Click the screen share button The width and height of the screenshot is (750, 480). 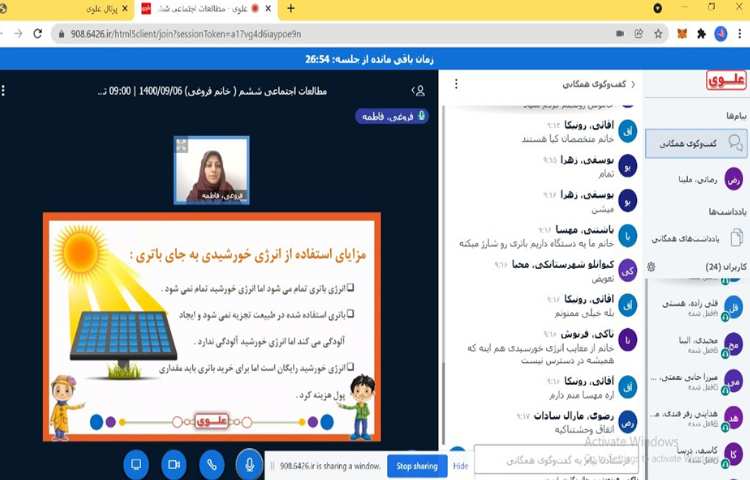coord(136,464)
